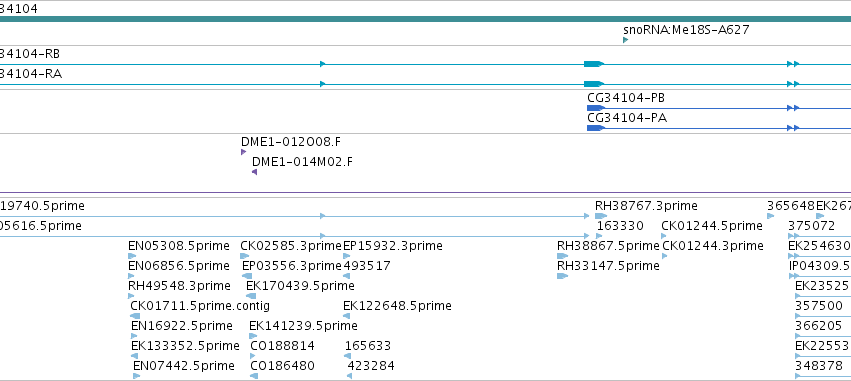Click the RH33147.5prime EST label
The image size is (851, 381).
(608, 266)
